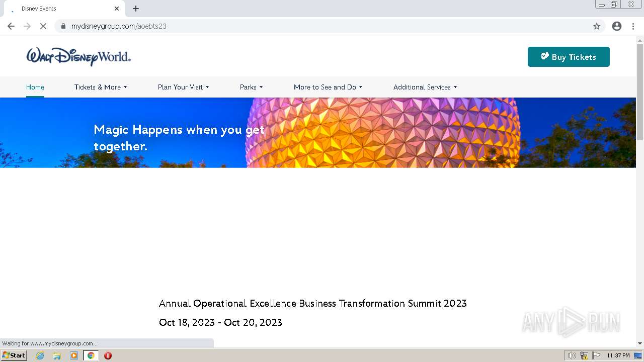Click the show desktop button at taskbar end

pyautogui.click(x=638, y=355)
